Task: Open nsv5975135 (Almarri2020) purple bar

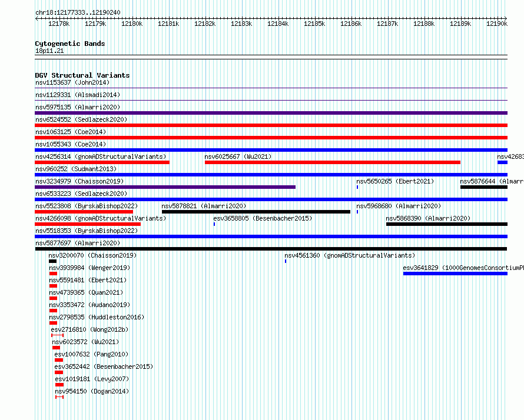Action: coord(271,113)
